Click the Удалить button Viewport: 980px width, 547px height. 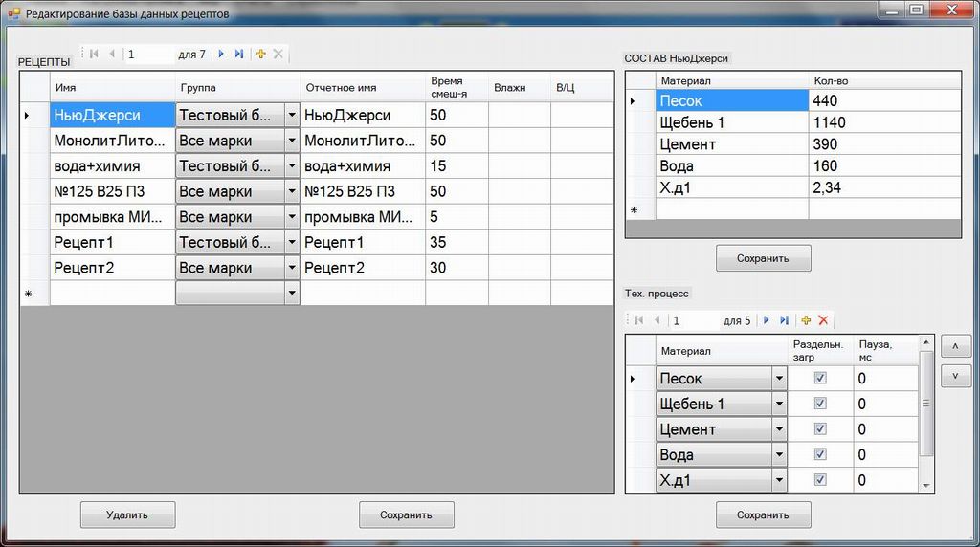pyautogui.click(x=127, y=515)
